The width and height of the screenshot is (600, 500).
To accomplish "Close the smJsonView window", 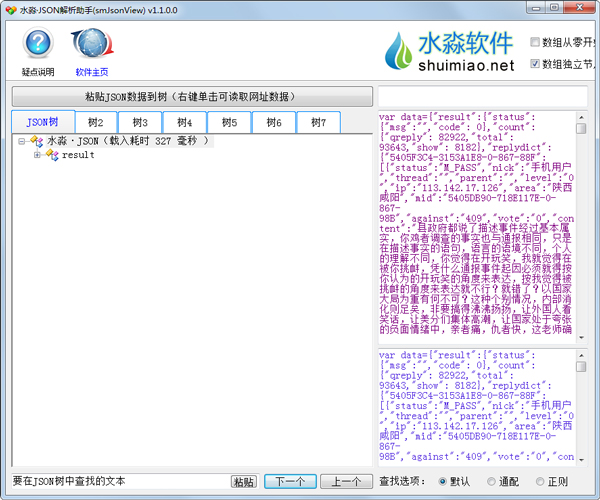I will tap(579, 8).
